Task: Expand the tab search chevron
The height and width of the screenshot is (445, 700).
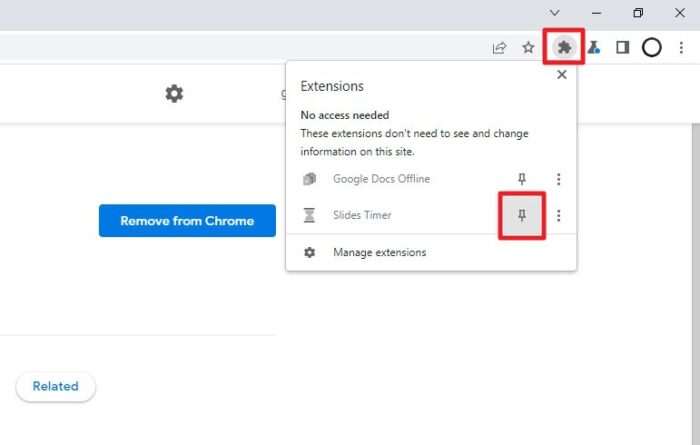Action: pyautogui.click(x=554, y=12)
